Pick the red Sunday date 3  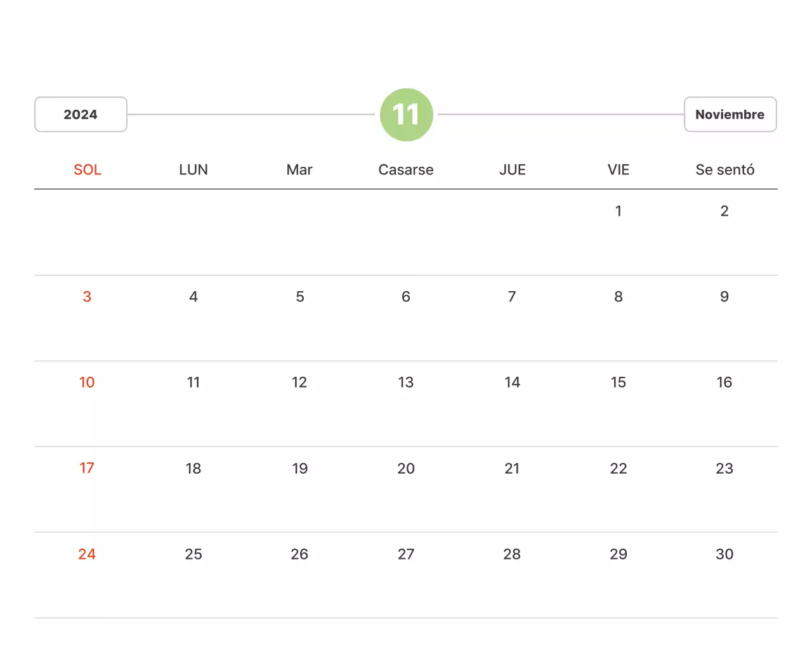87,297
